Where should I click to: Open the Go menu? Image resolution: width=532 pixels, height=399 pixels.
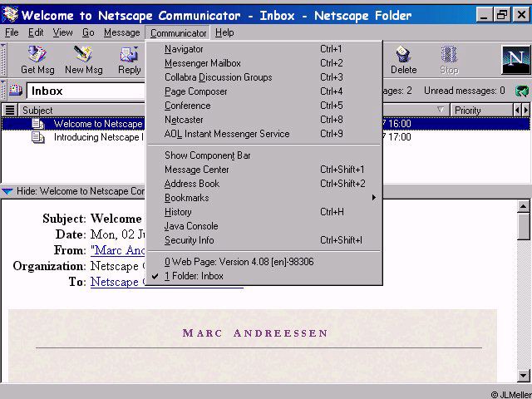[88, 32]
